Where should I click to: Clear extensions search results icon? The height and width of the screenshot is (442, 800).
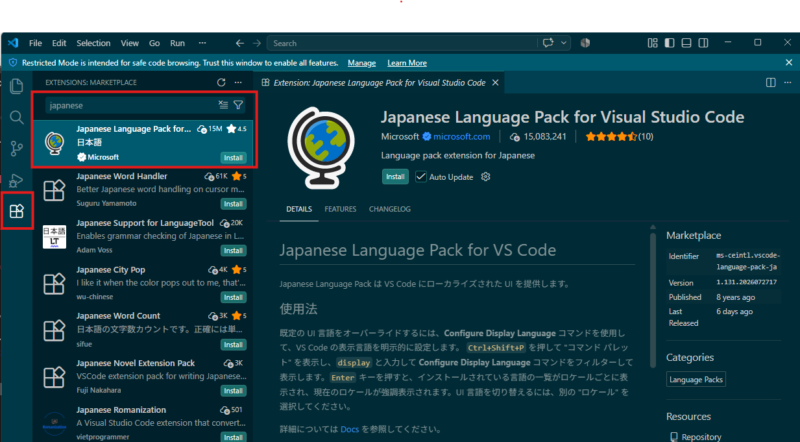tap(223, 105)
